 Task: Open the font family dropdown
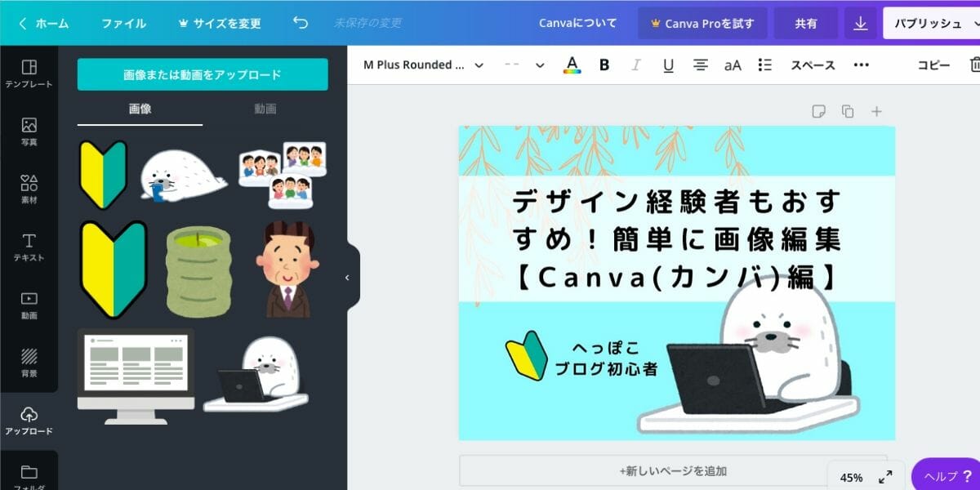tap(423, 65)
